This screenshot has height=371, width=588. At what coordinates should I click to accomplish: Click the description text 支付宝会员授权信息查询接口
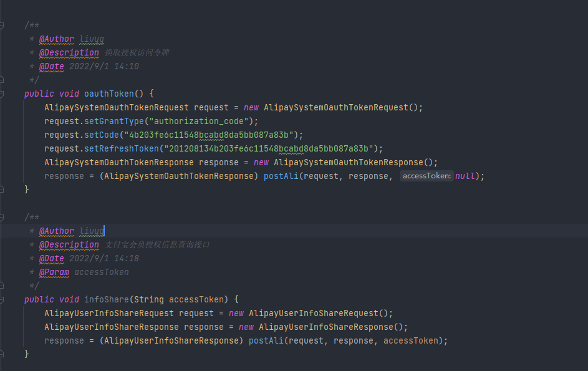pyautogui.click(x=157, y=244)
